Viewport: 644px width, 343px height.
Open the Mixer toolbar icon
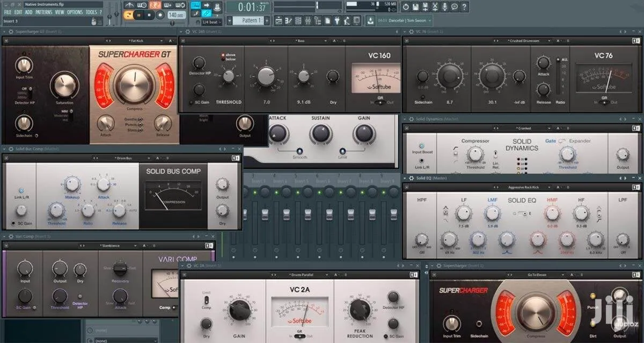pos(308,20)
